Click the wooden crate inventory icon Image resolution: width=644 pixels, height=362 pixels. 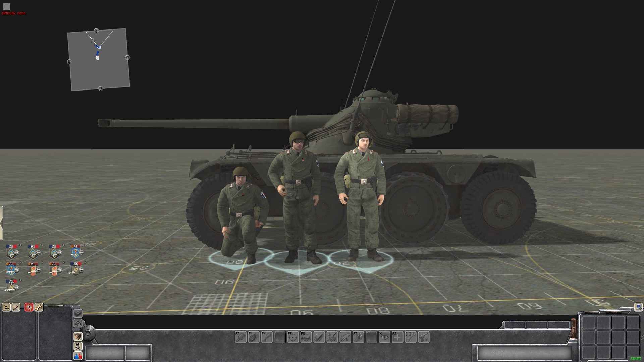(x=78, y=336)
